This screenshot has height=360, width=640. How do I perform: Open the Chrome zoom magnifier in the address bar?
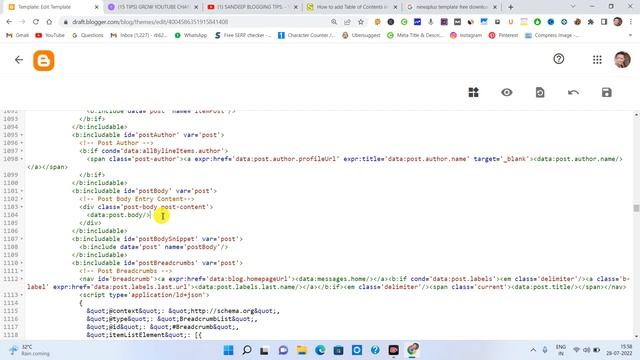pos(334,22)
